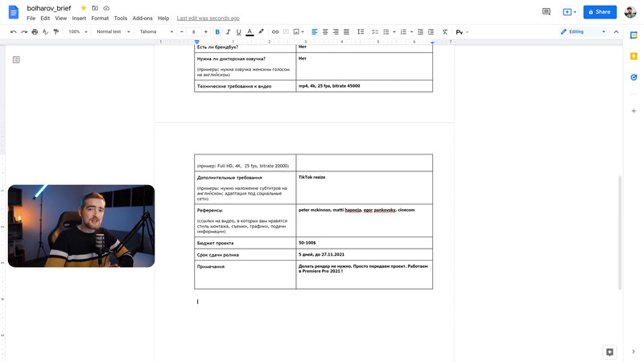Image resolution: width=644 pixels, height=362 pixels.
Task: Click the blue Share button
Action: click(x=598, y=12)
